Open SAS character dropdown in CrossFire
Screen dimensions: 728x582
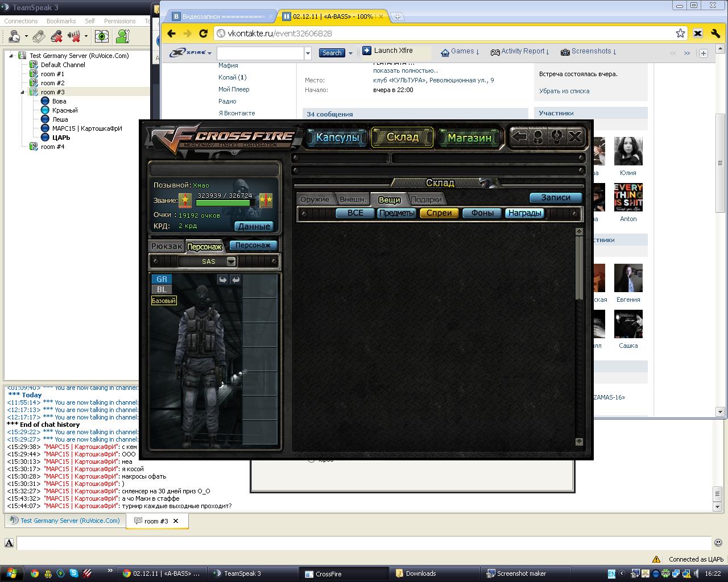pyautogui.click(x=231, y=261)
